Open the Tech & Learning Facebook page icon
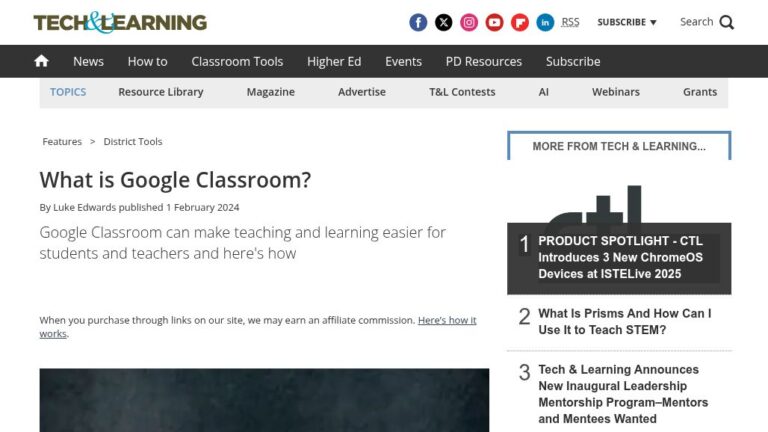 click(x=418, y=23)
